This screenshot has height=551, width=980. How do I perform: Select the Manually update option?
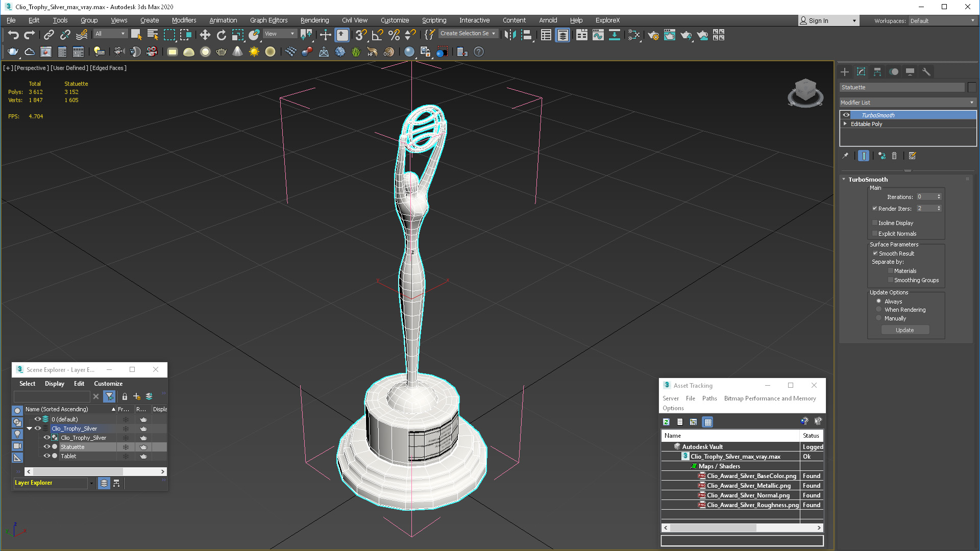coord(878,318)
